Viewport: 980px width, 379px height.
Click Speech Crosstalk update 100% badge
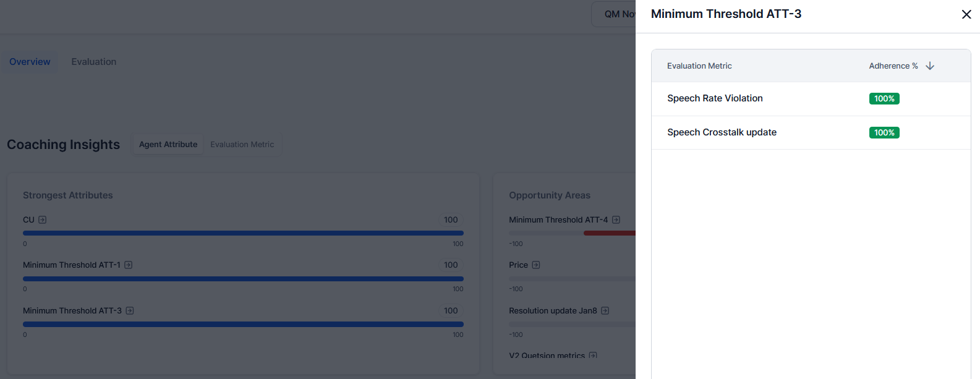tap(884, 132)
